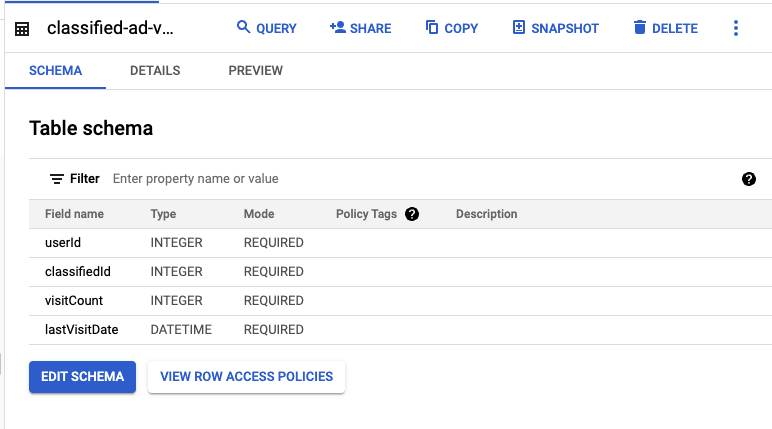Click the Policy Tags column header
This screenshot has height=429, width=772.
click(366, 214)
